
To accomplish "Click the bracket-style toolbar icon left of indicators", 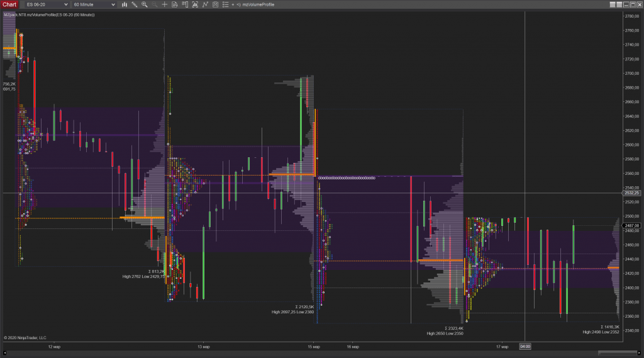I will (x=195, y=4).
